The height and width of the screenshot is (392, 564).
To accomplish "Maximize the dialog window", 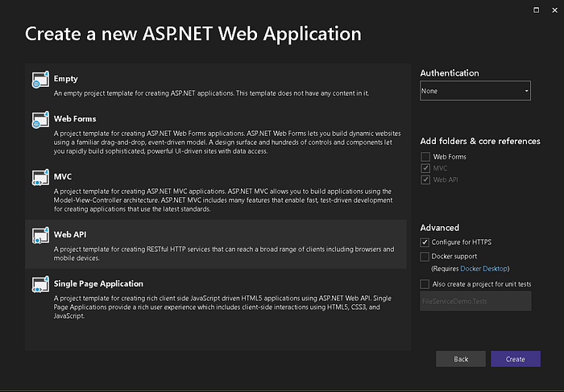I will (535, 9).
